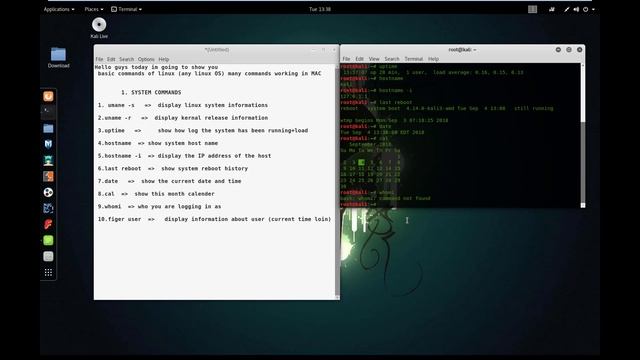Click the highlighted calendar day in terminal
Image resolution: width=640 pixels, height=360 pixels.
361,162
